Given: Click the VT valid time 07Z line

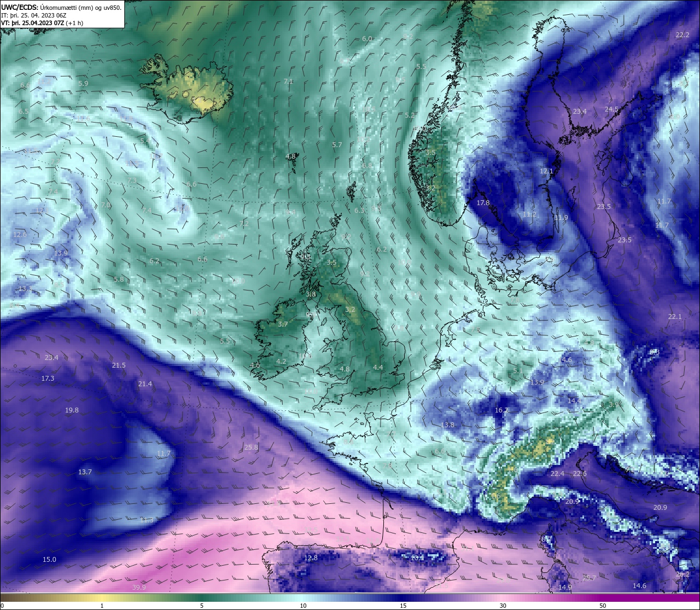Looking at the screenshot, I should [x=42, y=23].
